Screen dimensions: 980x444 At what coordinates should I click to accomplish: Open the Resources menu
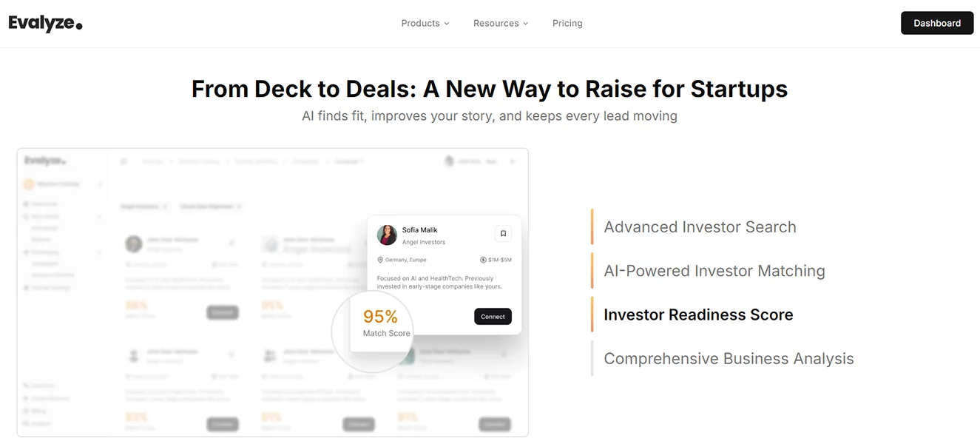pyautogui.click(x=501, y=23)
